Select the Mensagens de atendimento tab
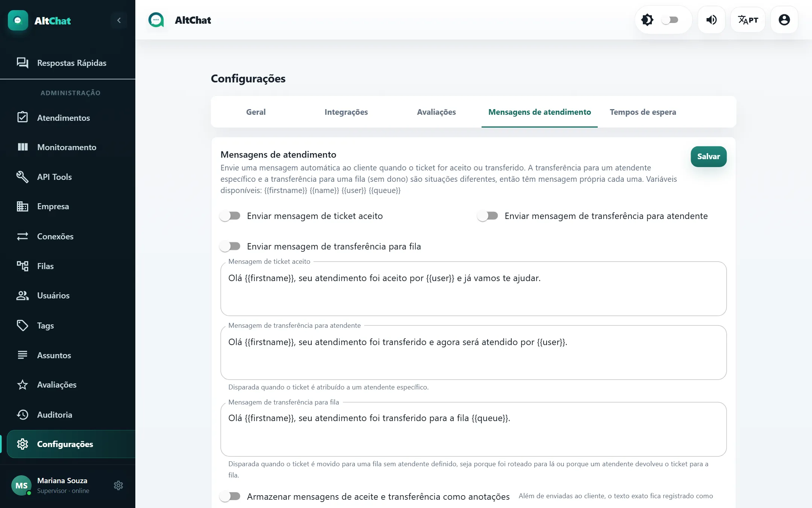 tap(539, 112)
